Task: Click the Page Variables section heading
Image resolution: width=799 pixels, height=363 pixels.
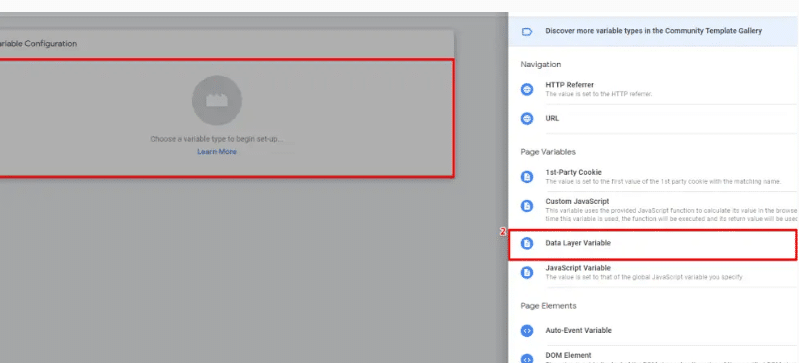Action: click(x=548, y=152)
